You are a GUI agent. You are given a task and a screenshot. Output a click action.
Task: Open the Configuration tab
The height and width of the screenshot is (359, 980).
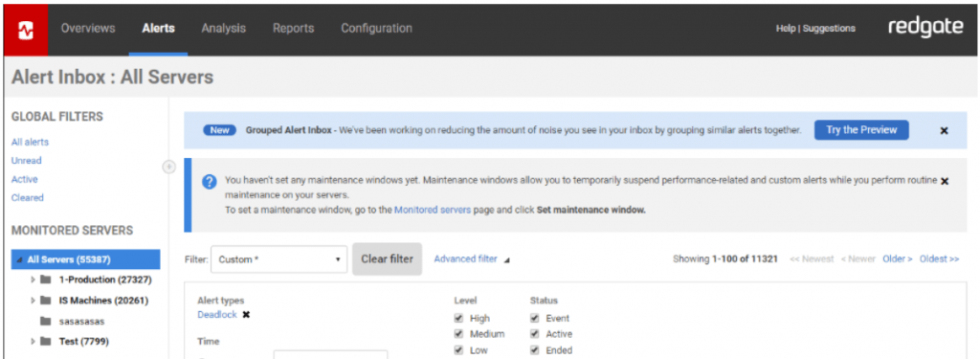pos(376,28)
